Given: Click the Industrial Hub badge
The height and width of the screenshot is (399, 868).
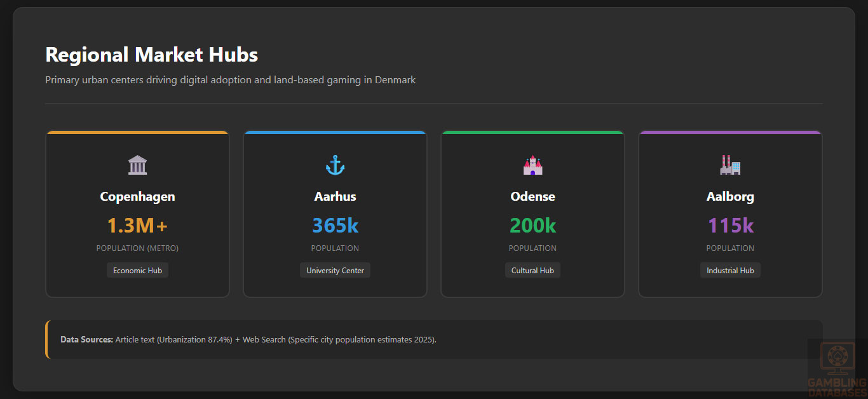Looking at the screenshot, I should coord(730,271).
